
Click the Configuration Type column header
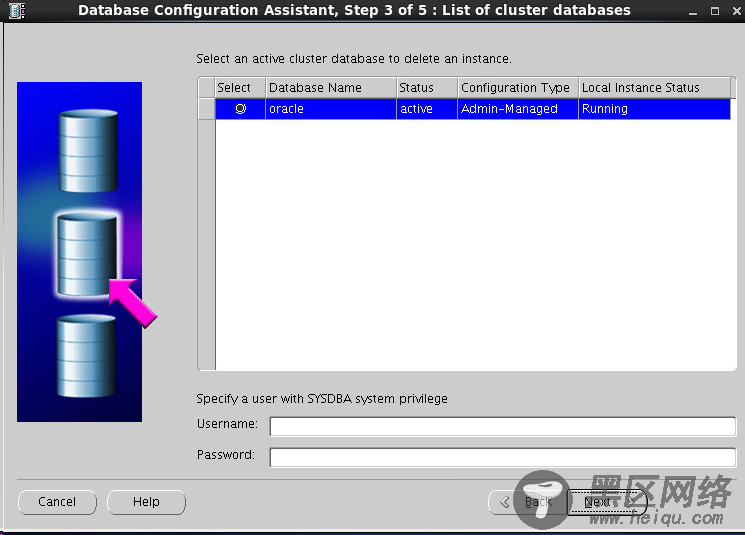pos(518,87)
